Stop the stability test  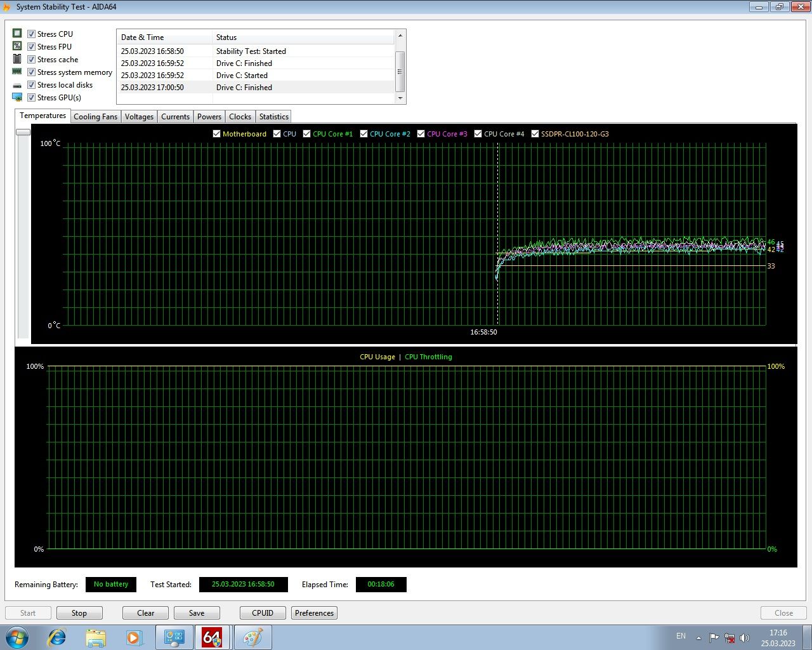[x=79, y=613]
